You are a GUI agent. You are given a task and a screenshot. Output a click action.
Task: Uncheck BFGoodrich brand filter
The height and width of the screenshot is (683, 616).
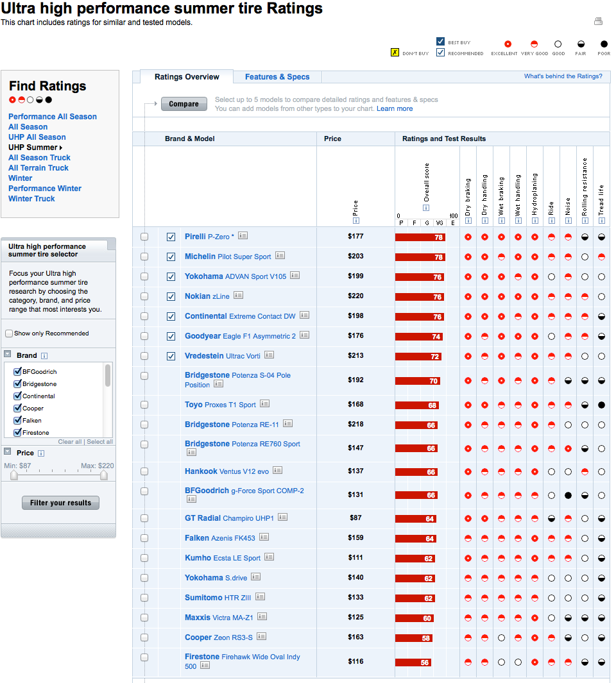[17, 371]
